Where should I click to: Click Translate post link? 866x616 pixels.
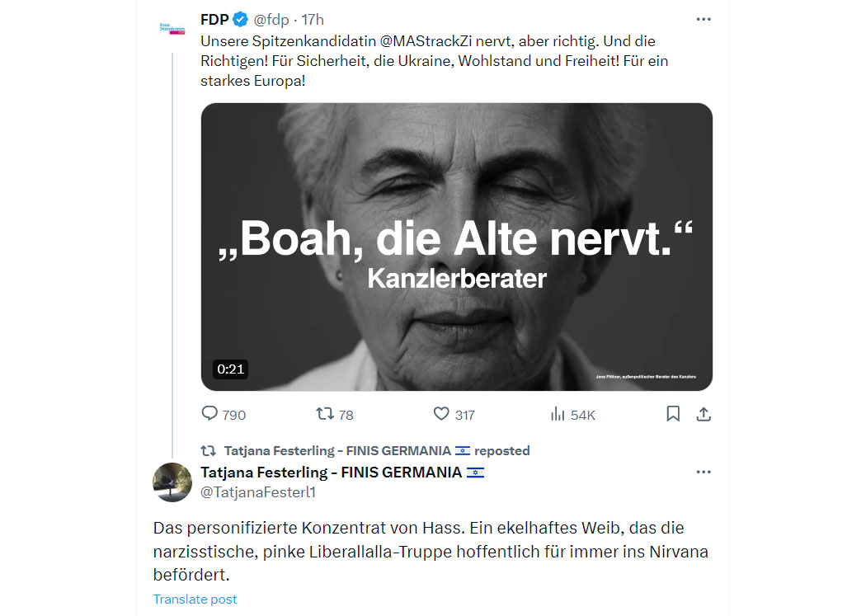pos(195,599)
